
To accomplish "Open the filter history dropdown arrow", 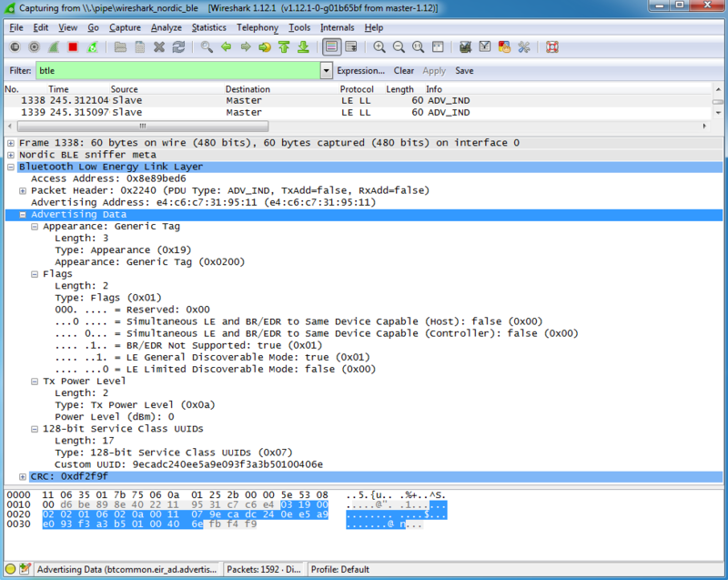I will tap(327, 71).
